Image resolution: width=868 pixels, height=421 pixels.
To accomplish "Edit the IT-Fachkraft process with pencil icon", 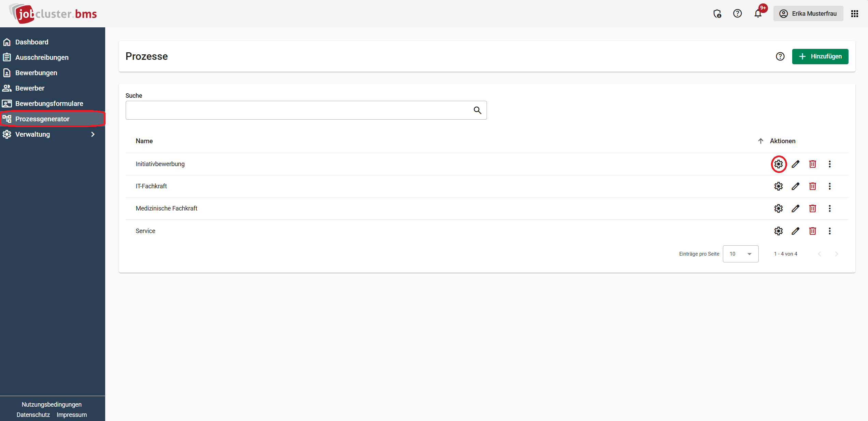I will pyautogui.click(x=795, y=186).
